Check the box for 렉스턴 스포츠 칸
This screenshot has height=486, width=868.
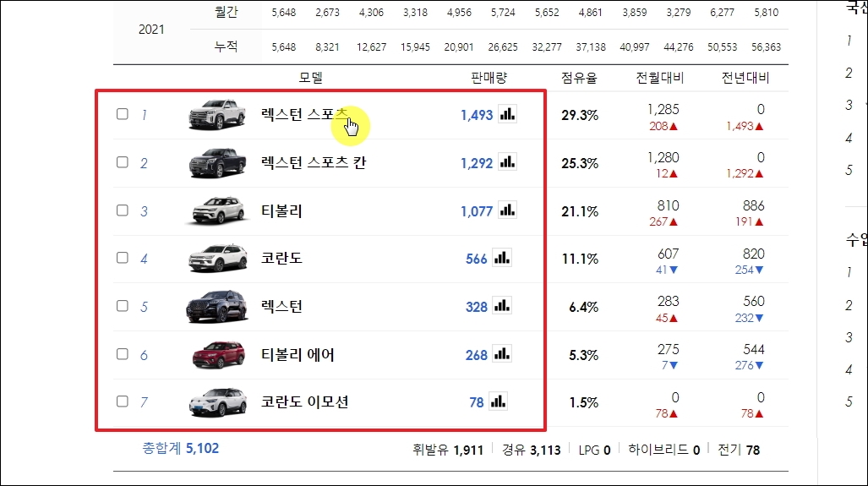pyautogui.click(x=123, y=162)
